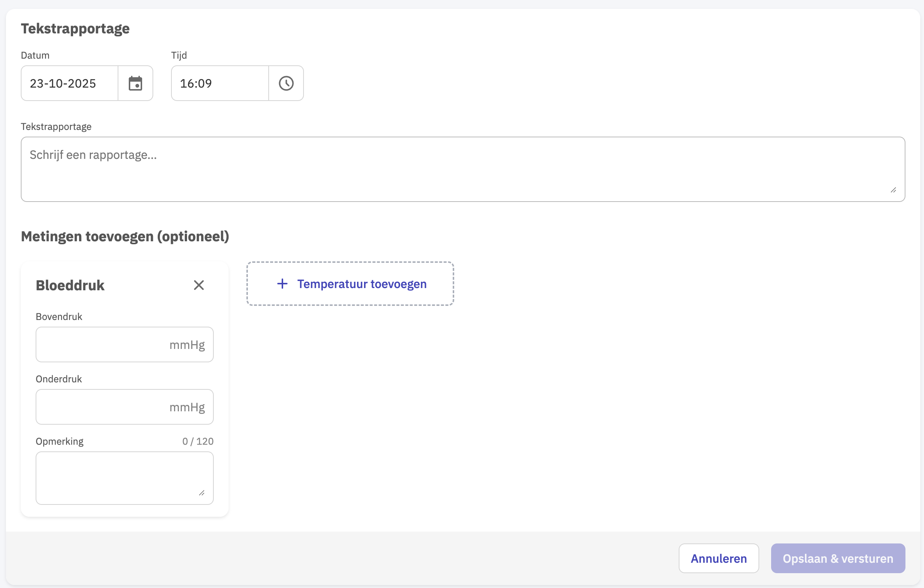
Task: Click the Bovendruk field label
Action: coord(59,317)
